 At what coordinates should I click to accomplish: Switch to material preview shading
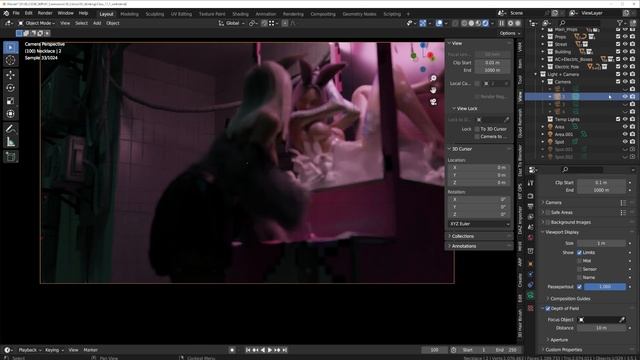[478, 23]
